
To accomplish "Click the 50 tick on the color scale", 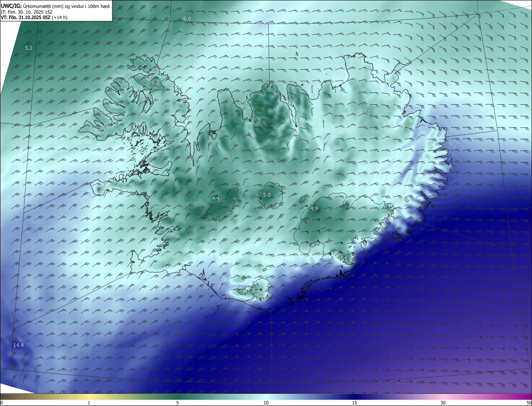I will coord(529,403).
